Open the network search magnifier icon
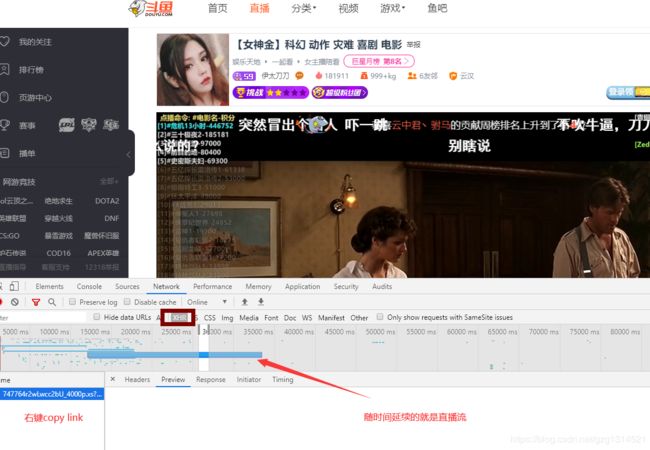Viewport: 650px width, 450px height. point(52,302)
